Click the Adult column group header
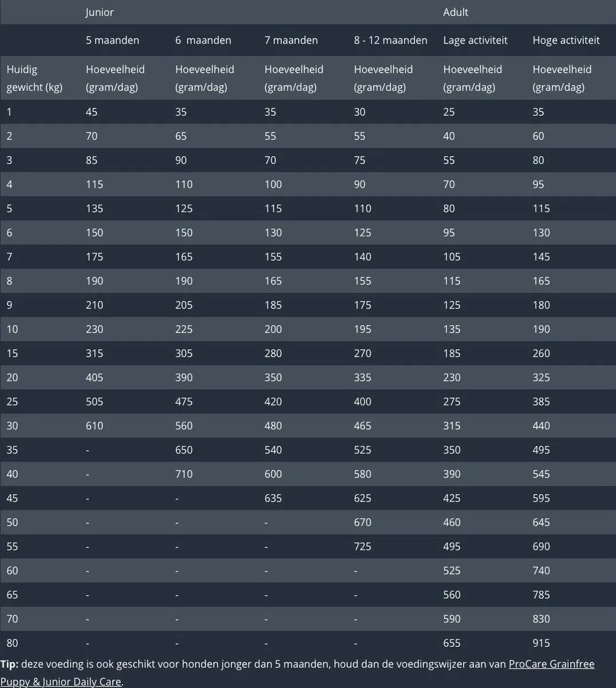This screenshot has width=616, height=688. pyautogui.click(x=456, y=12)
